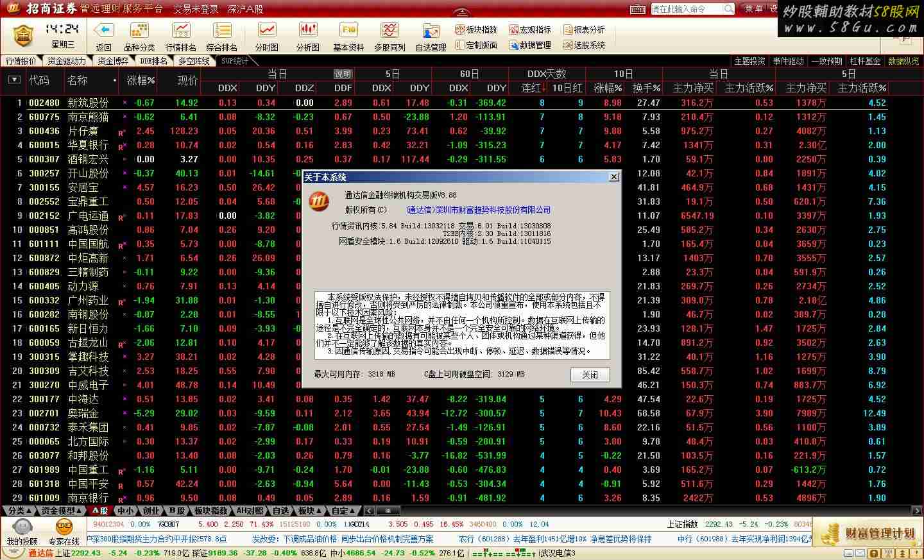Open the column selector dropdown arrow
924x560 pixels.
click(14, 80)
